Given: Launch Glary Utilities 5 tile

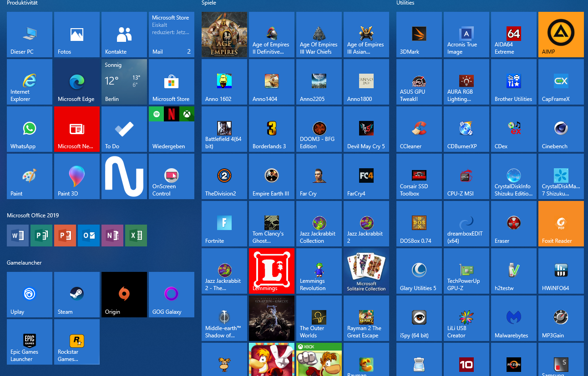Looking at the screenshot, I should coord(419,271).
